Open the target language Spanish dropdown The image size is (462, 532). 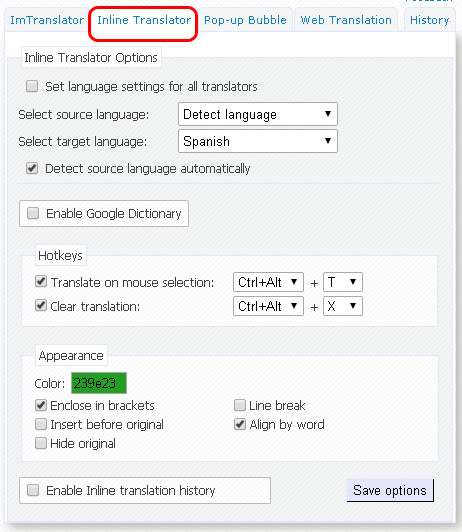click(258, 141)
